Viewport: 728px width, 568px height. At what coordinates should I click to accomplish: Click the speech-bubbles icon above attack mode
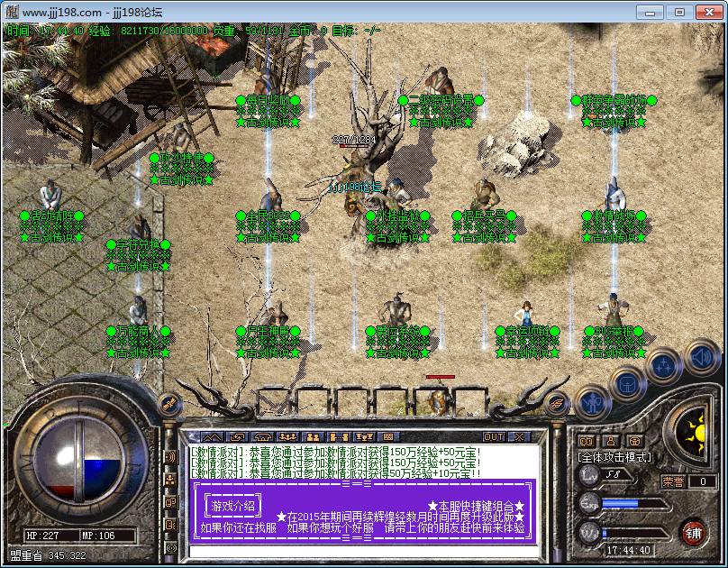tap(587, 441)
